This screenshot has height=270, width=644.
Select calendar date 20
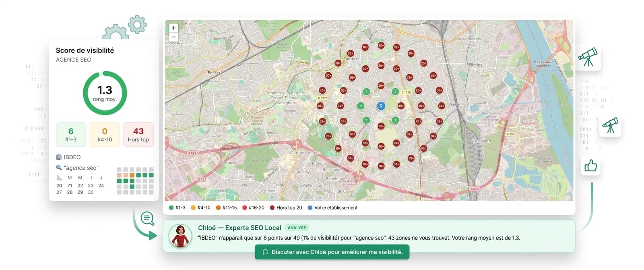pyautogui.click(x=59, y=186)
